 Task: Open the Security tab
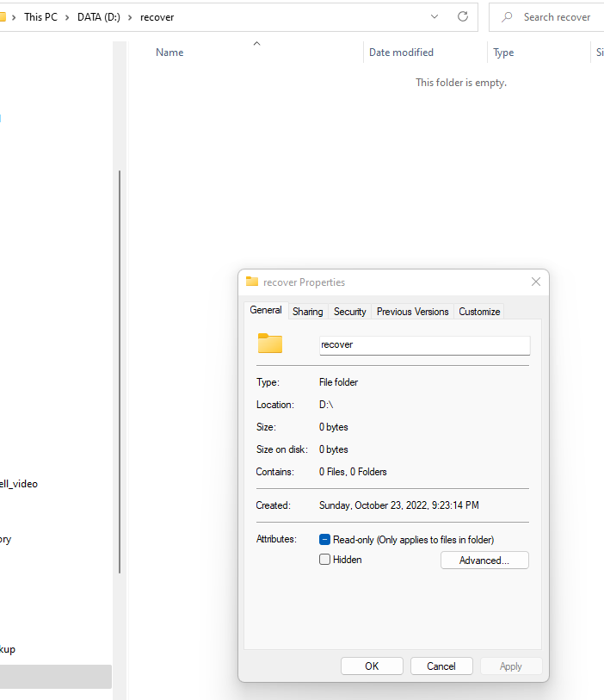[349, 312]
